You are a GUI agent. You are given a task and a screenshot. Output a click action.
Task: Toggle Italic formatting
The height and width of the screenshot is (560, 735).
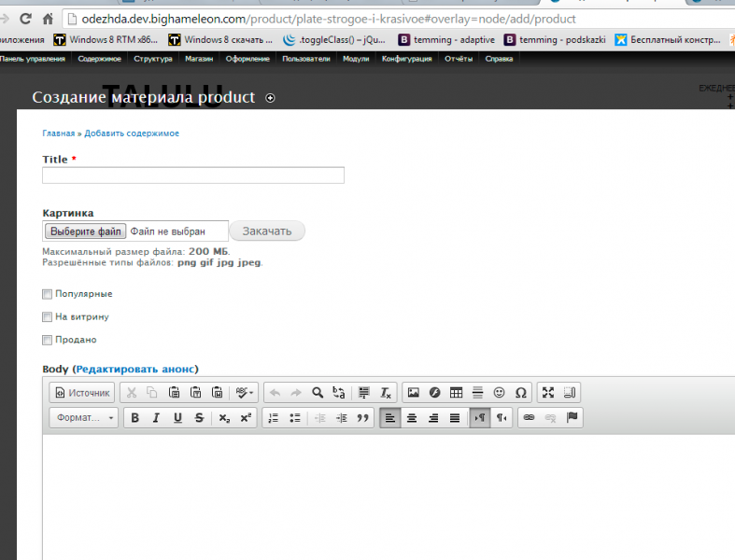156,417
